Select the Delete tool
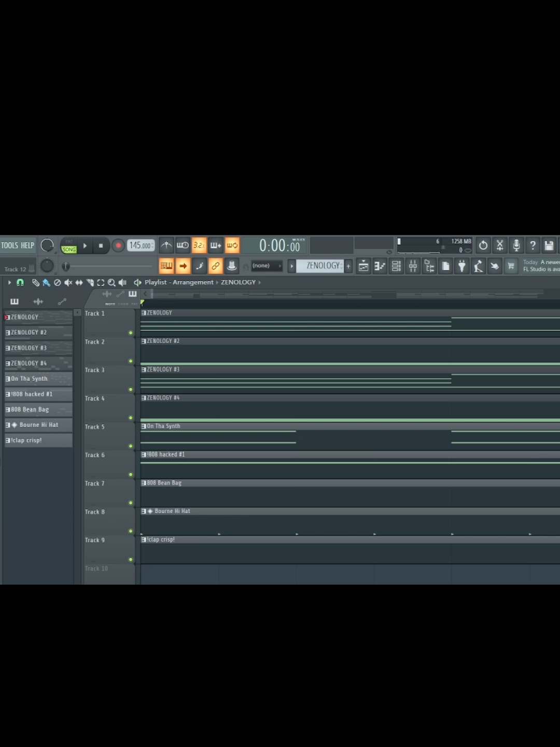Viewport: 560px width, 747px height. [57, 283]
